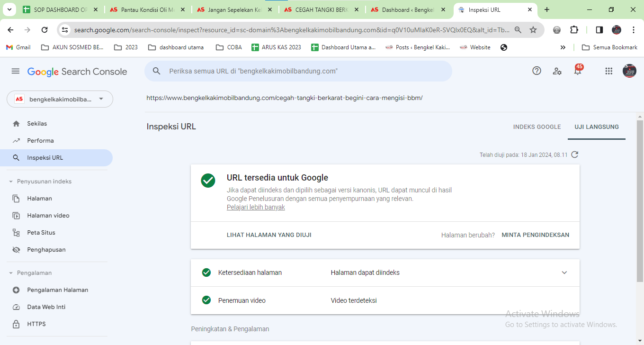Open Pelajari lebih banyak link

click(256, 207)
